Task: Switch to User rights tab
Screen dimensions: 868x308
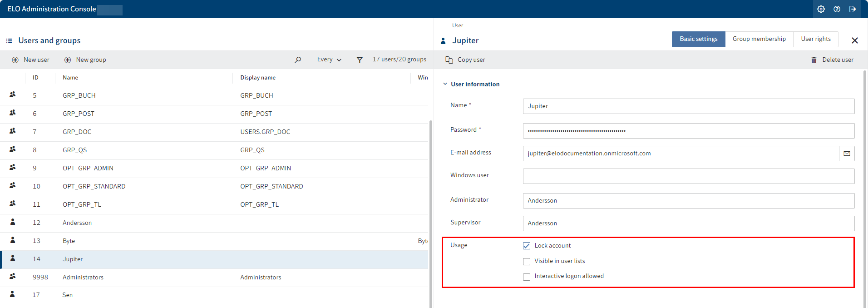Action: pos(816,39)
